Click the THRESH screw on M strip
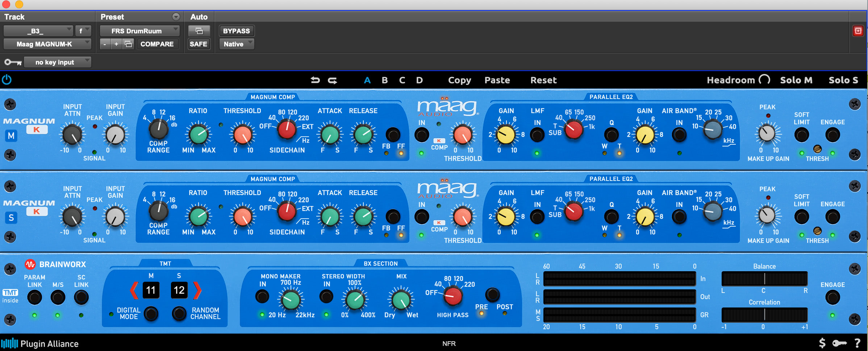This screenshot has height=351, width=868. click(817, 149)
